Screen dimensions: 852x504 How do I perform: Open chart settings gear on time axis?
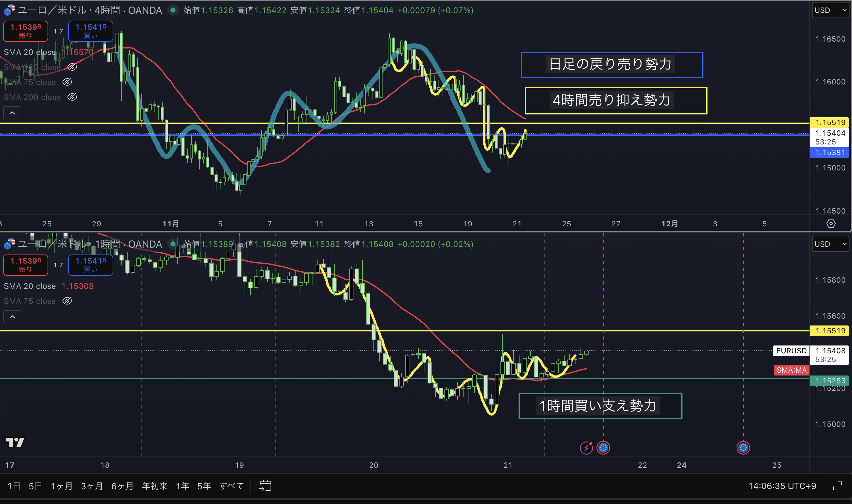pos(831,224)
